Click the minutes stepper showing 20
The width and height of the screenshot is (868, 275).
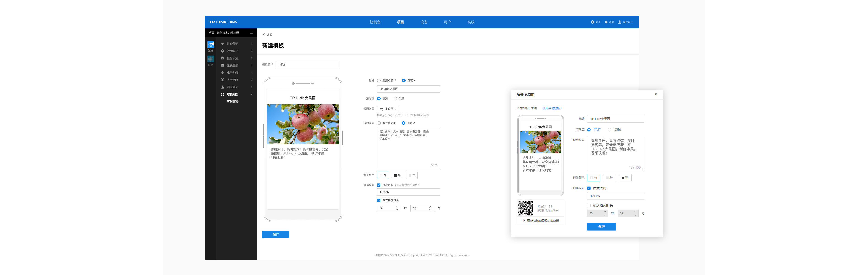point(422,208)
